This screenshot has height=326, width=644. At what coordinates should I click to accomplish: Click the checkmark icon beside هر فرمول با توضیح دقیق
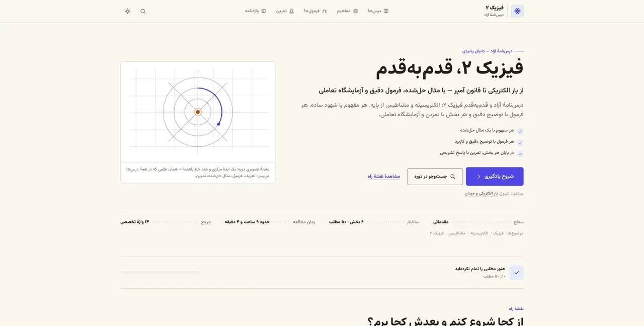pyautogui.click(x=520, y=142)
